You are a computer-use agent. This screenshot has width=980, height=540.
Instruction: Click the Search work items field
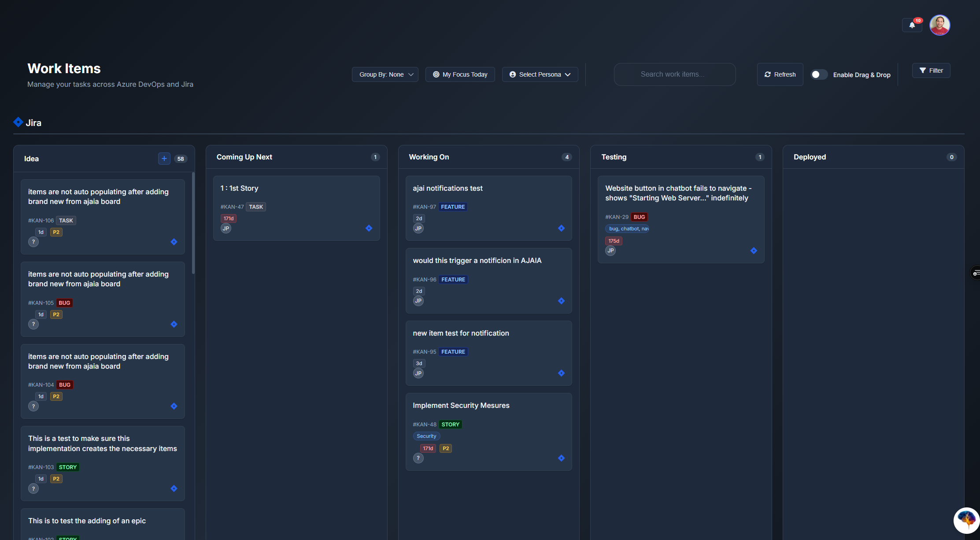coord(674,74)
